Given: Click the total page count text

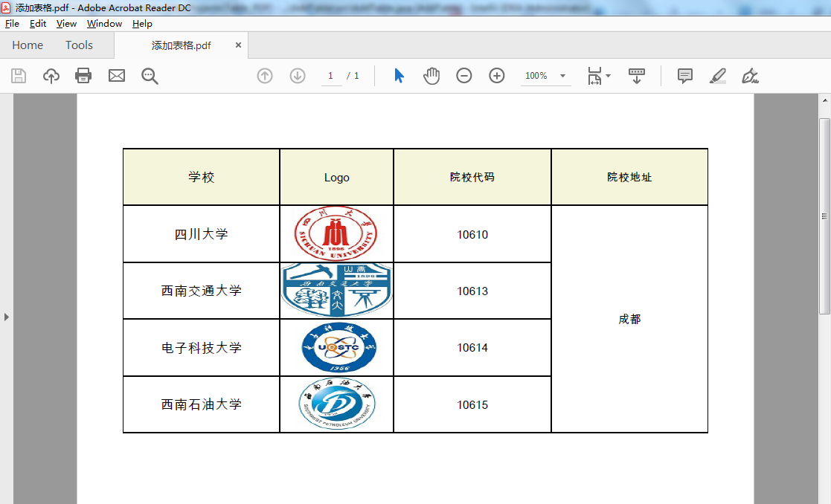Looking at the screenshot, I should pos(353,76).
